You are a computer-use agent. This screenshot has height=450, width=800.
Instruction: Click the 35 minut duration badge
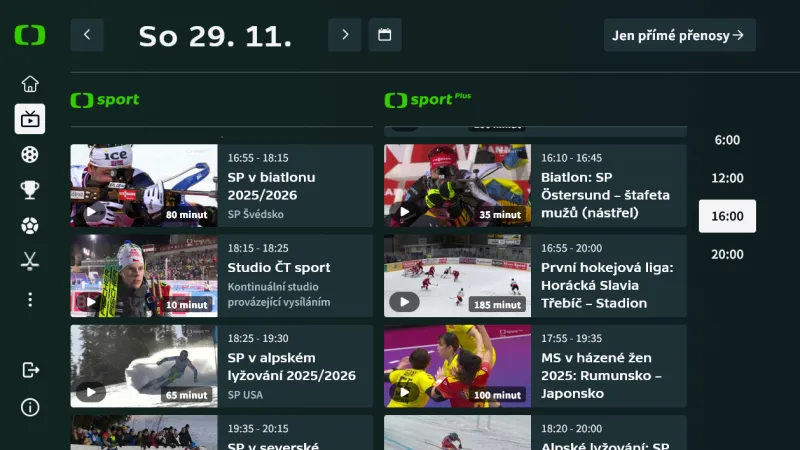click(499, 215)
